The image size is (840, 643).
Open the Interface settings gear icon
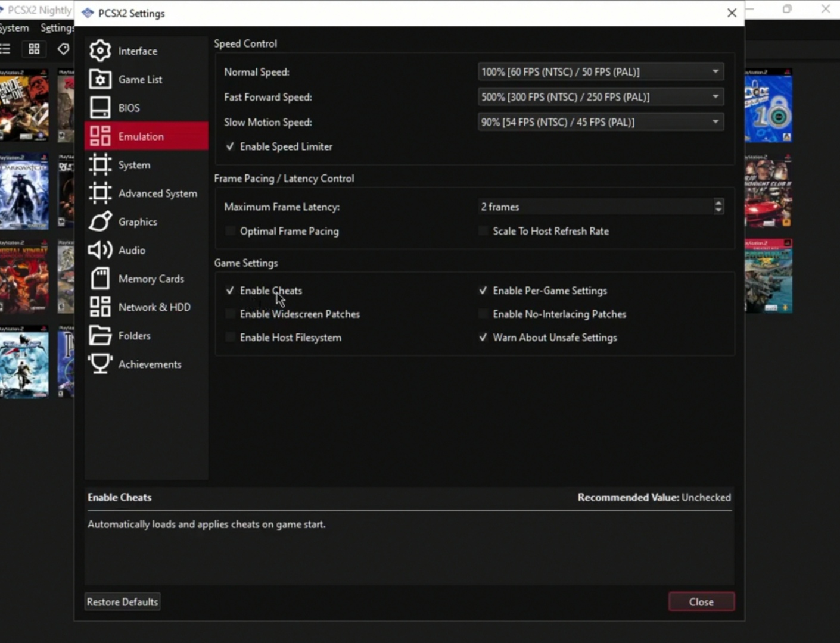click(x=100, y=51)
